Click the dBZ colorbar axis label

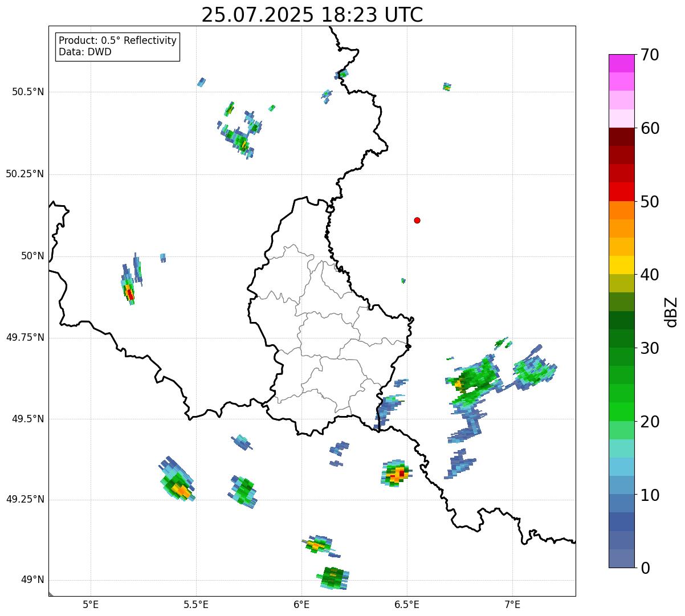(x=671, y=312)
